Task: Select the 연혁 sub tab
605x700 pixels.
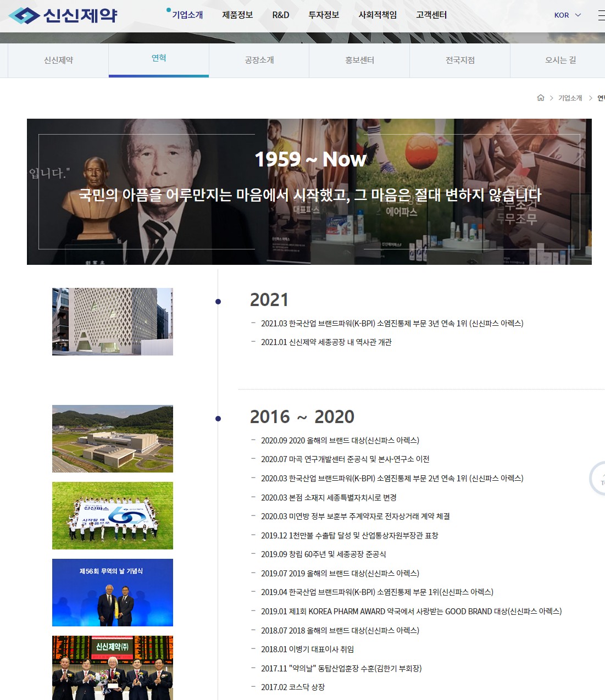Action: [159, 60]
